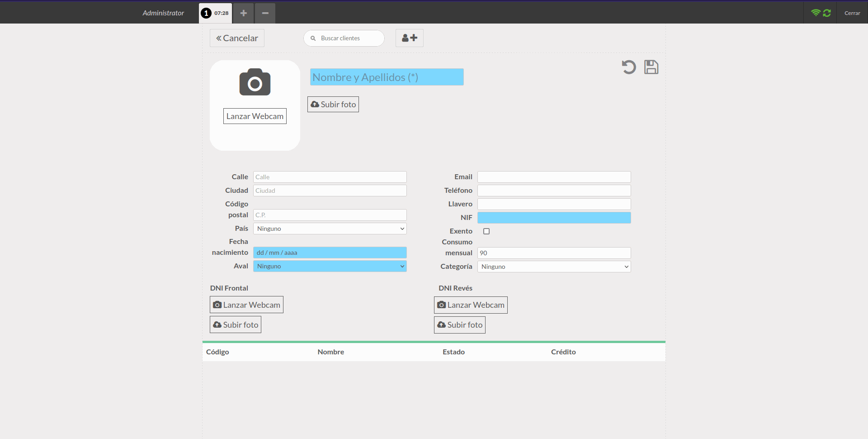The width and height of the screenshot is (868, 439).
Task: Open the Aval dropdown
Action: pos(330,266)
